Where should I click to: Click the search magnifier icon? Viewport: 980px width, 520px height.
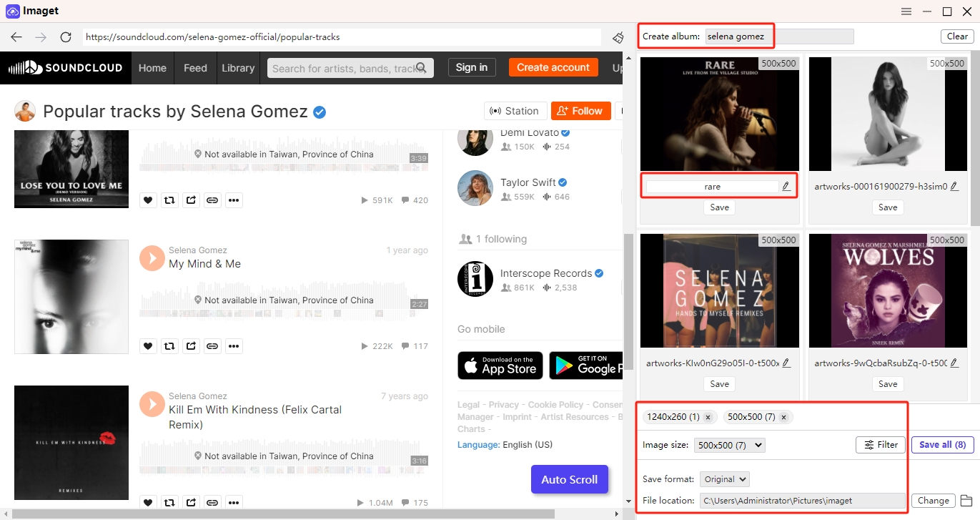click(422, 68)
